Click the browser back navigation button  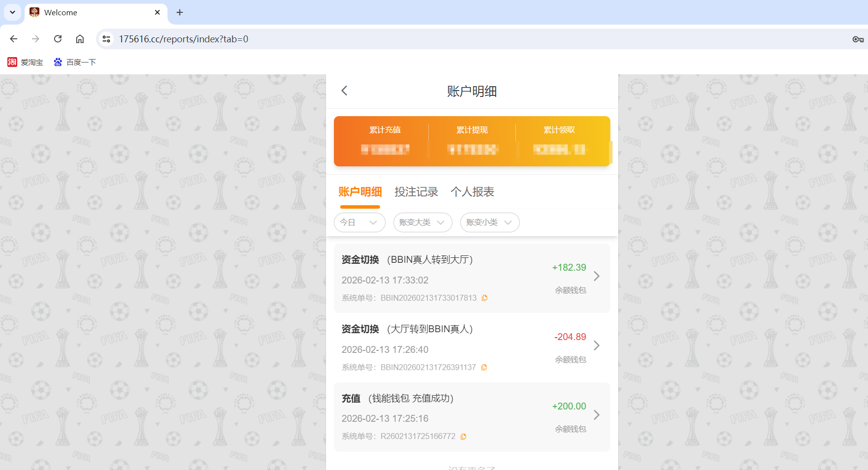(x=13, y=39)
